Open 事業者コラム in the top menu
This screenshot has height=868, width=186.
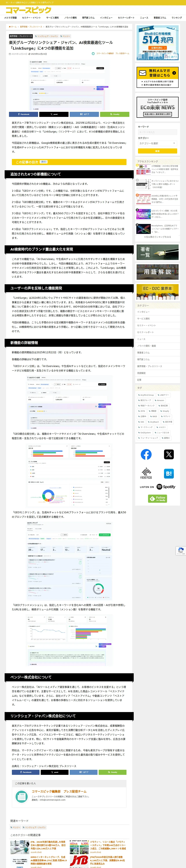(x=160, y=18)
